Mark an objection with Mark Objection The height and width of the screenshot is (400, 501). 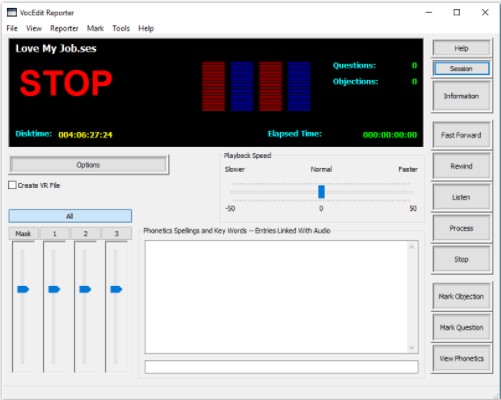click(x=461, y=296)
